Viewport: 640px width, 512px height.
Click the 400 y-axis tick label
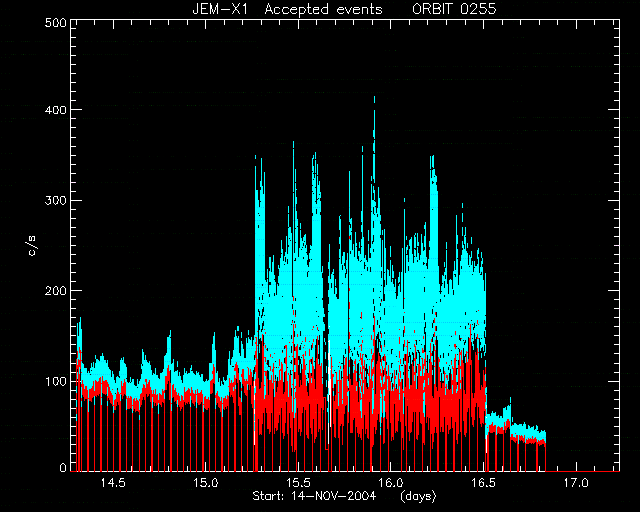click(x=56, y=110)
